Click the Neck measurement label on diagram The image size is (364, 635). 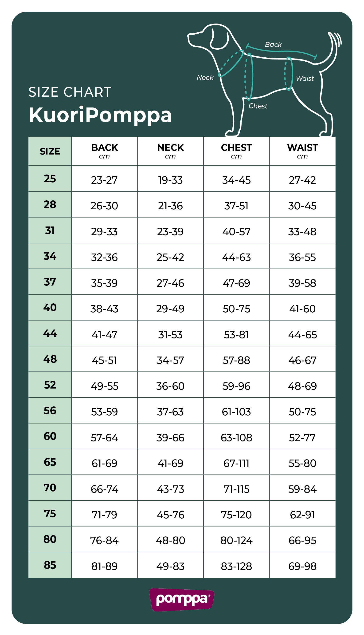point(205,78)
